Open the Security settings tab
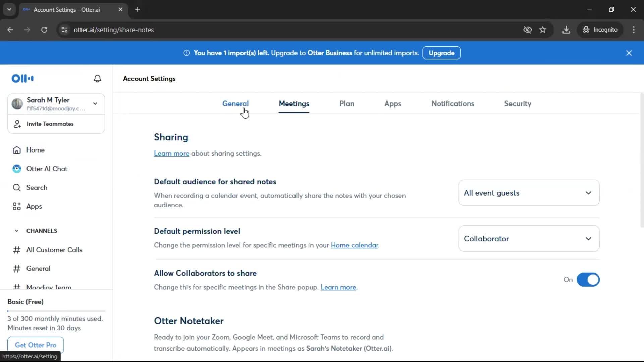644x362 pixels. tap(518, 104)
